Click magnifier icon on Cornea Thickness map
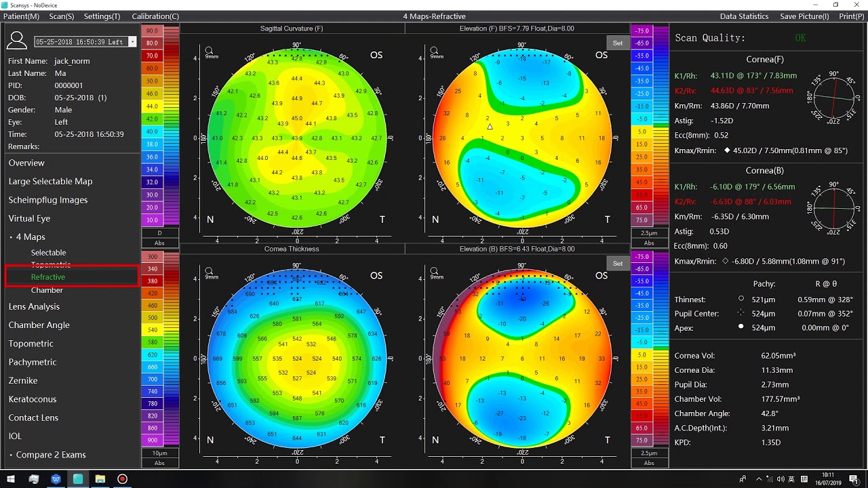 [x=209, y=271]
